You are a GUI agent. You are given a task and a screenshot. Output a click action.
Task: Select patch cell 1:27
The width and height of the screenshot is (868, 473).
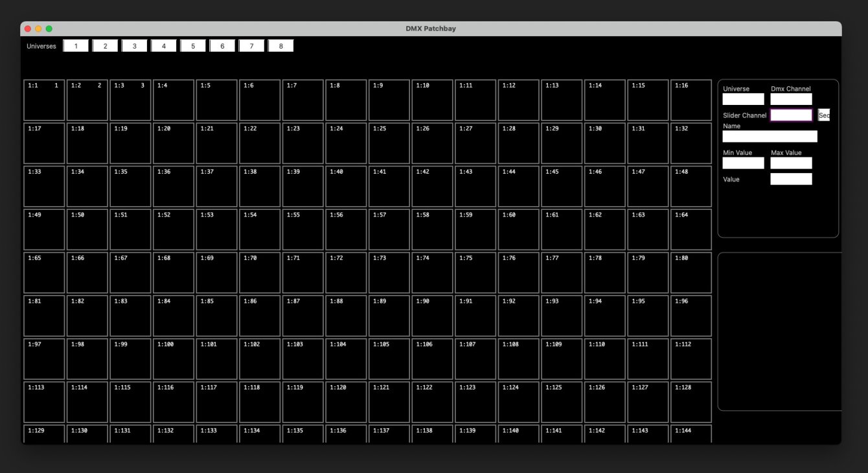[475, 143]
